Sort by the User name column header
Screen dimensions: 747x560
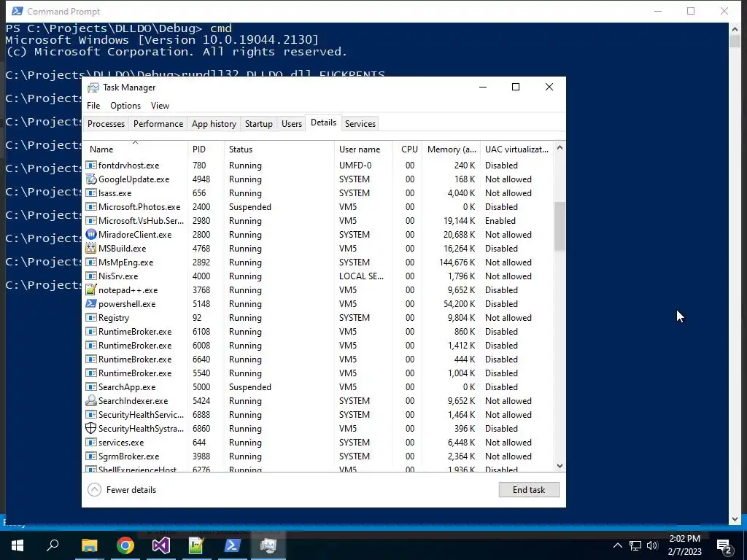pyautogui.click(x=363, y=149)
